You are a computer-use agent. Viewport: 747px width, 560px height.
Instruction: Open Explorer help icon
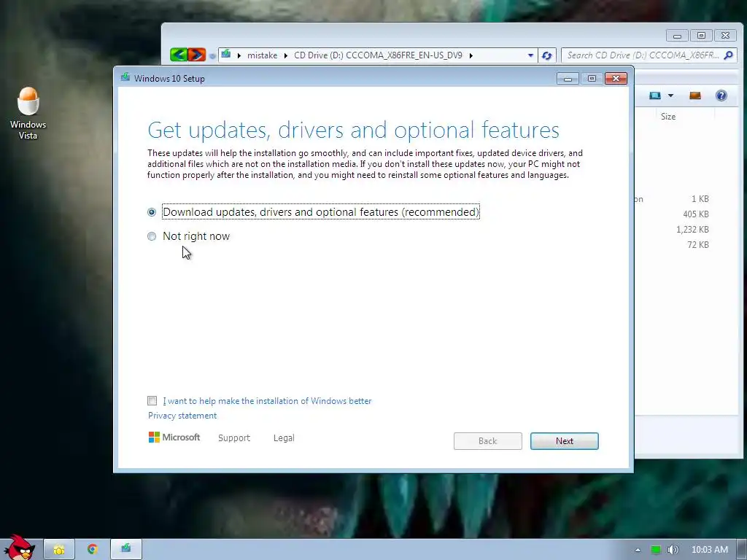(x=721, y=96)
